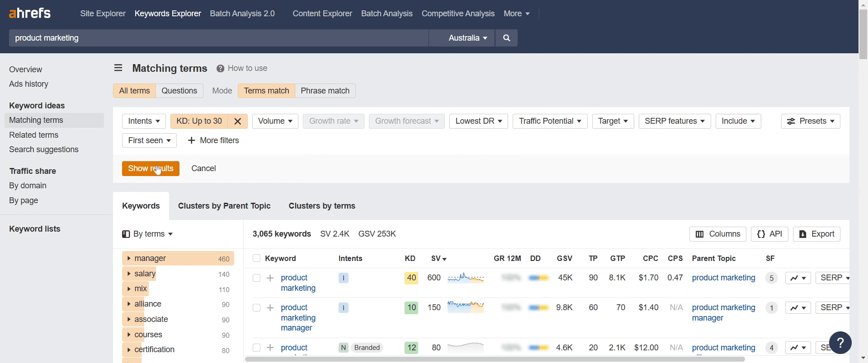Click the By terms panel icon

(x=126, y=234)
